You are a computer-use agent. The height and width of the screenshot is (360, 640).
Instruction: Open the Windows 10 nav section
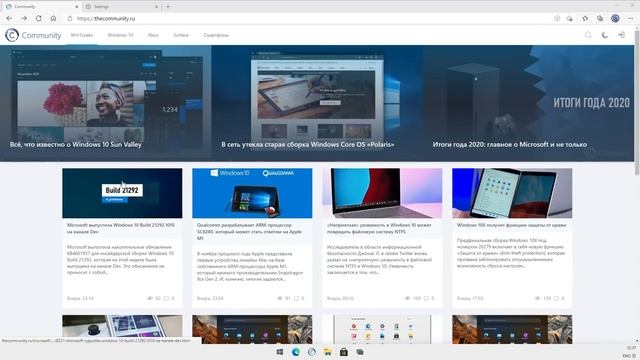(x=120, y=35)
